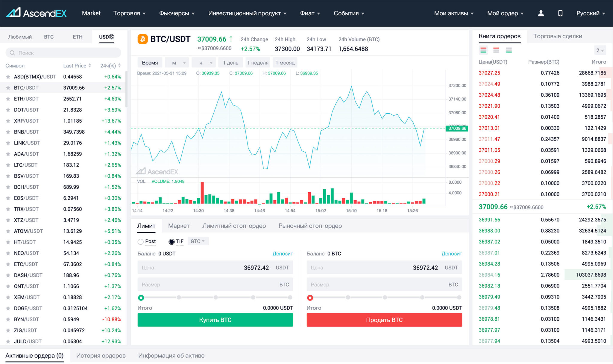Click the red sell amount slider handle
613x364 pixels.
click(310, 298)
